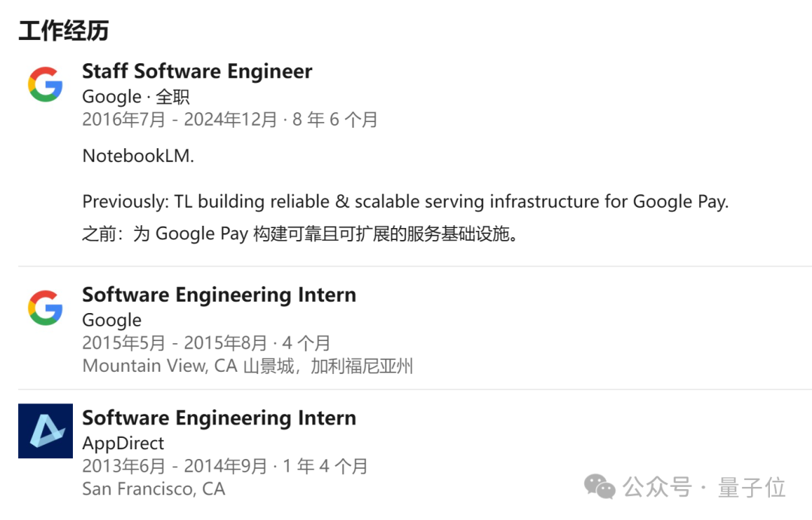Click the NotebookLM. description text
This screenshot has height=520, width=812.
(138, 156)
